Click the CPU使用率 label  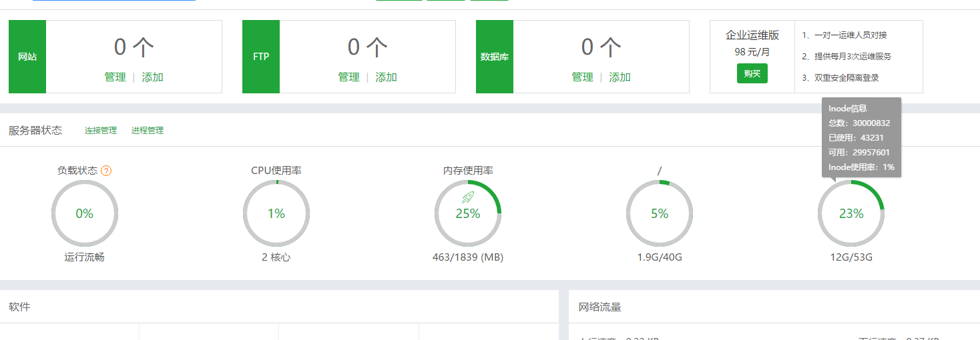[x=276, y=171]
